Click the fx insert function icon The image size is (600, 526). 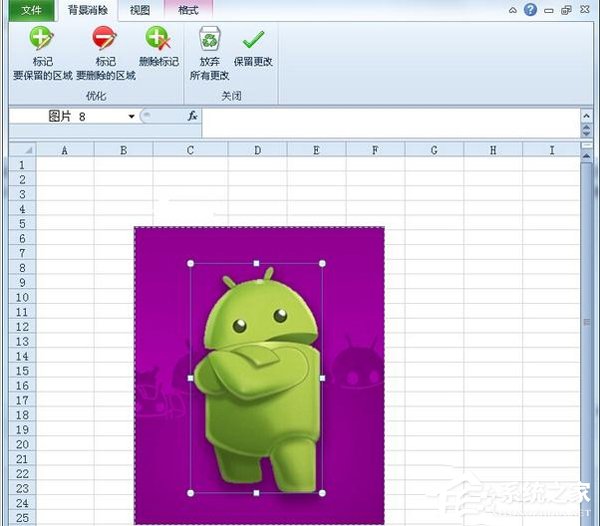pyautogui.click(x=192, y=116)
